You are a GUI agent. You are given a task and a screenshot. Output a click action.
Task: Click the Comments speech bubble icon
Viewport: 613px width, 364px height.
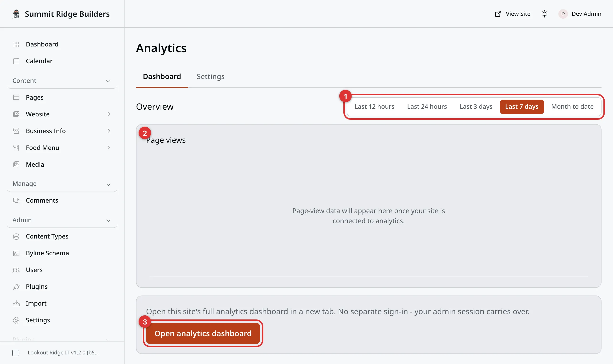[x=16, y=200]
